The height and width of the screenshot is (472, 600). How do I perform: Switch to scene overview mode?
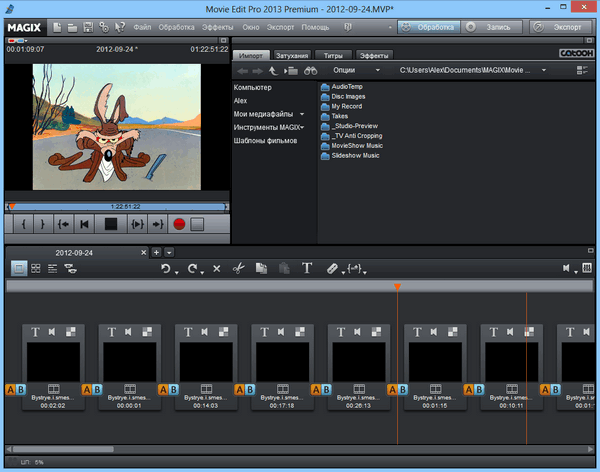36,268
